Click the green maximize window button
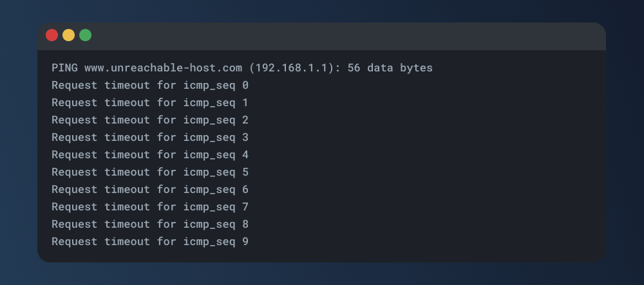Screen dimensions: 644x285 click(85, 35)
